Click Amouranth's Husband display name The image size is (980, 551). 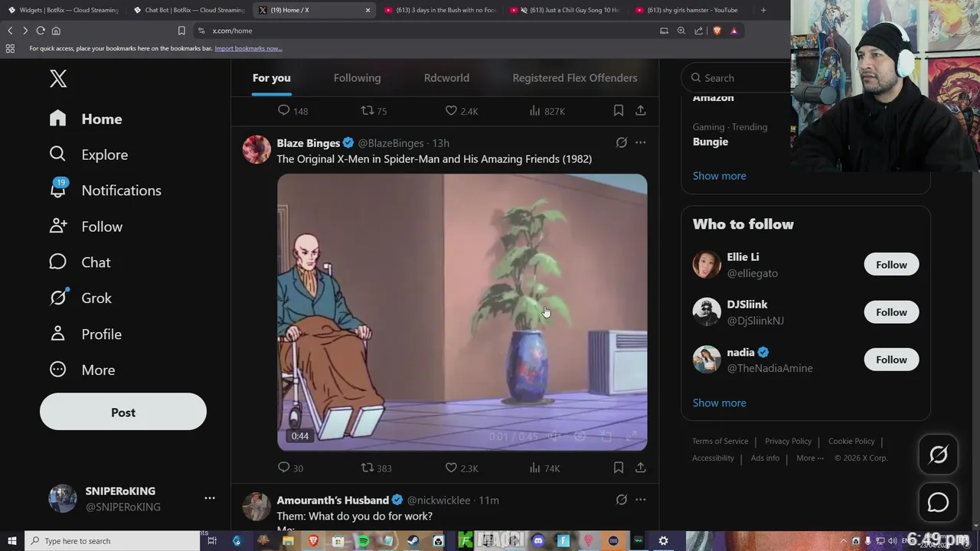click(x=333, y=500)
